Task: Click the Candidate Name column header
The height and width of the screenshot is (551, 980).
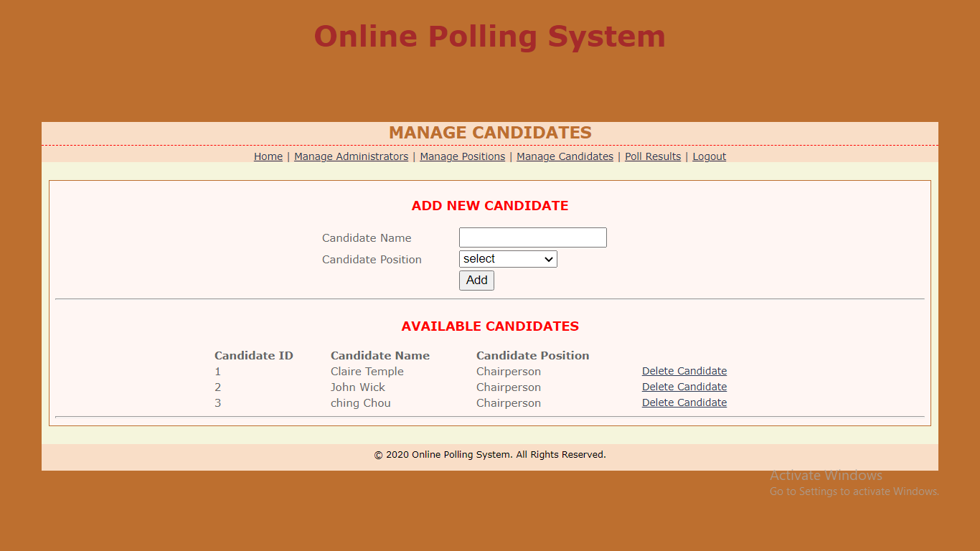Action: point(380,355)
